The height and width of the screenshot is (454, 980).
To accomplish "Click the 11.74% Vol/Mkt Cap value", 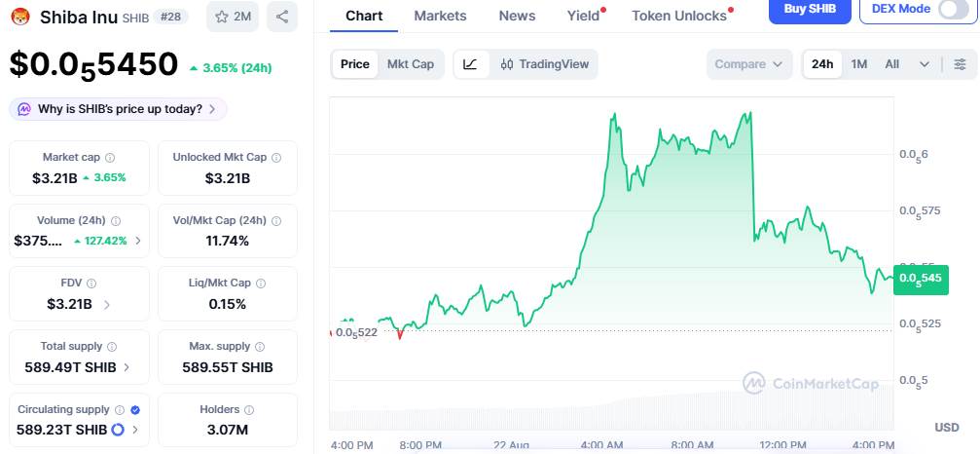I will [x=228, y=241].
